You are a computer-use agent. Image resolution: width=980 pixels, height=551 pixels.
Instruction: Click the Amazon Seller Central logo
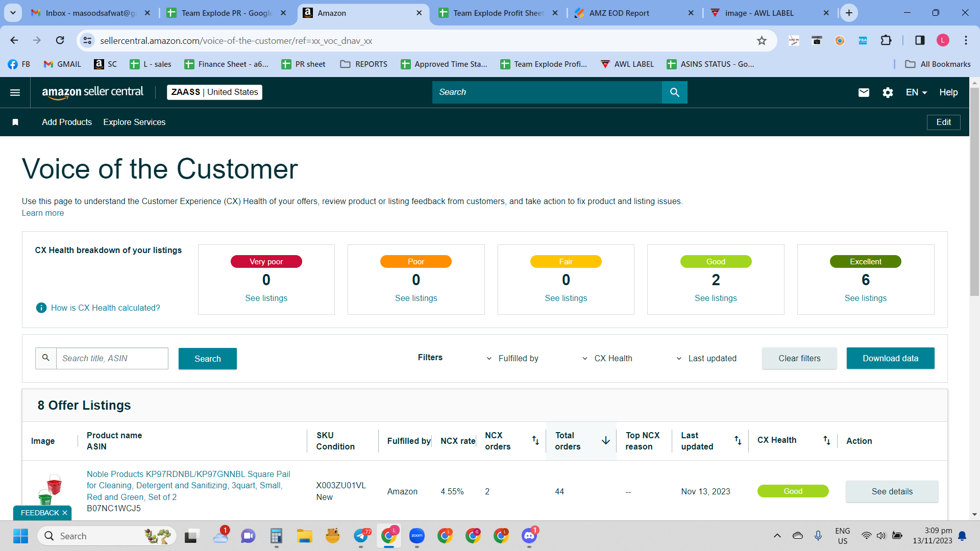coord(92,92)
